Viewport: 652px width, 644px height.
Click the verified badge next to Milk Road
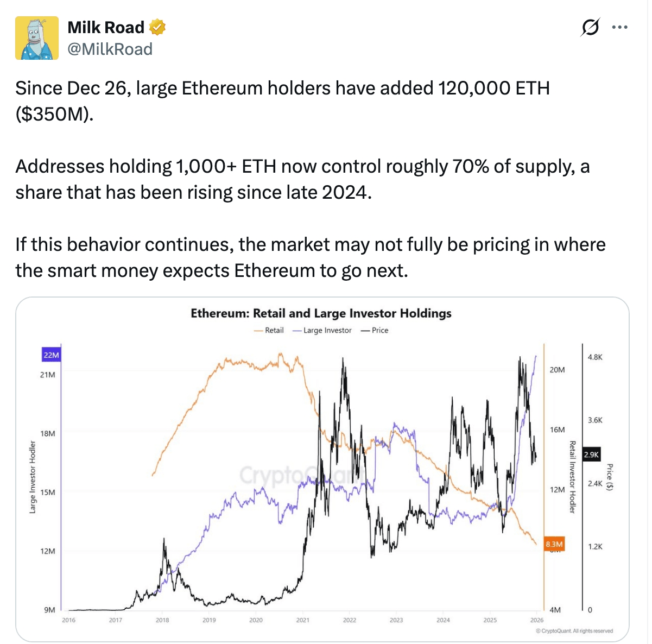click(x=157, y=27)
